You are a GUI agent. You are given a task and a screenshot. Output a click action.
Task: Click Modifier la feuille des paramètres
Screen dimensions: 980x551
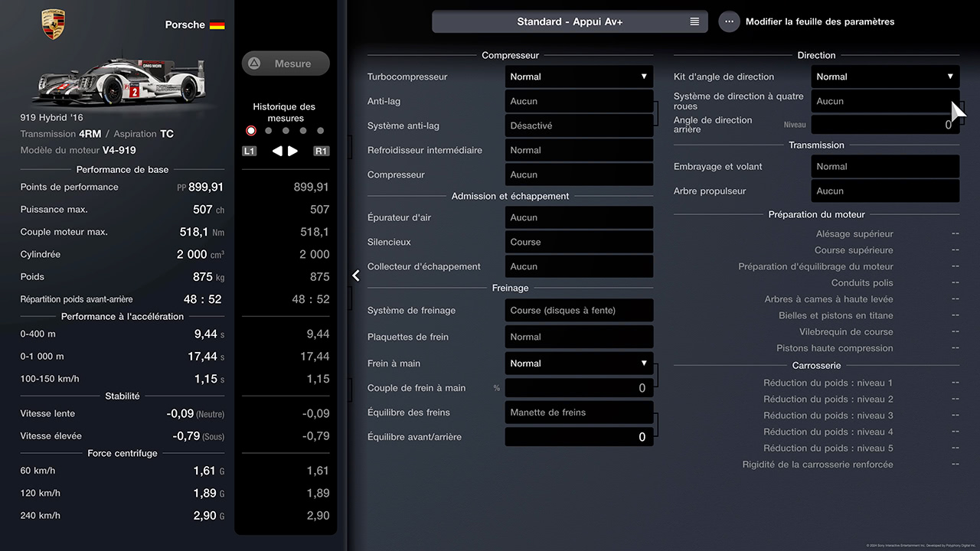819,21
